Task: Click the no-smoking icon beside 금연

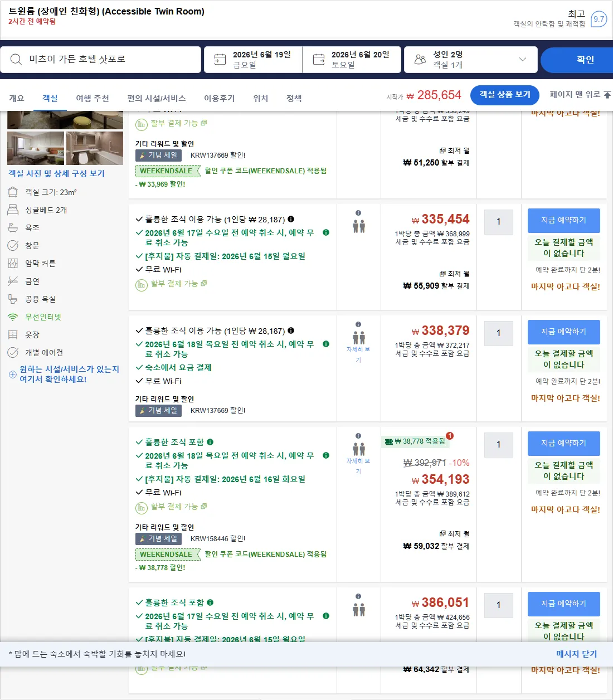Action: click(13, 281)
